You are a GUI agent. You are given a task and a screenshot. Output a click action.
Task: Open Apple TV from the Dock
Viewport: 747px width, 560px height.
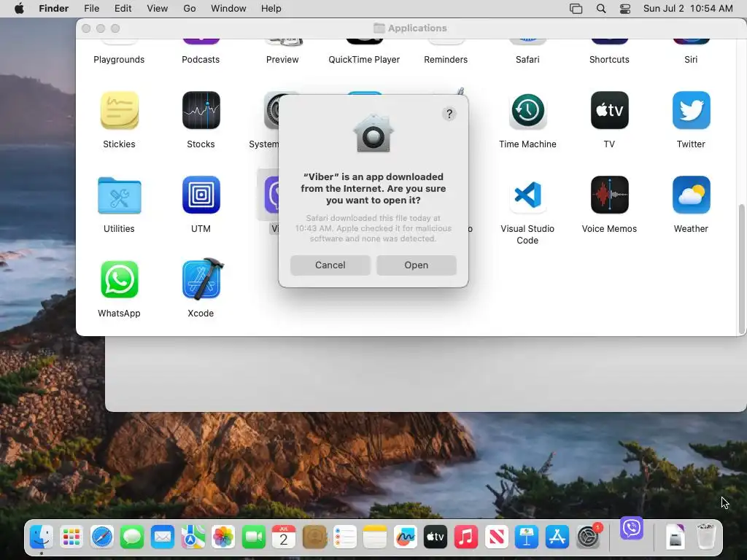click(x=436, y=537)
